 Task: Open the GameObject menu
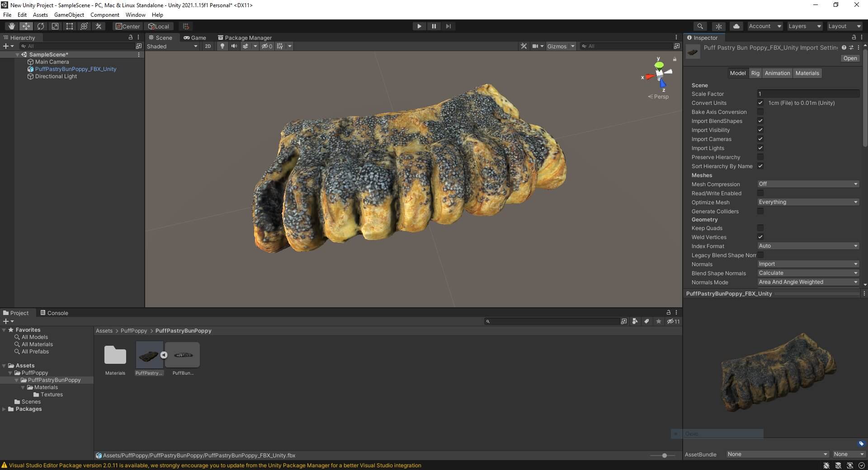click(x=69, y=15)
